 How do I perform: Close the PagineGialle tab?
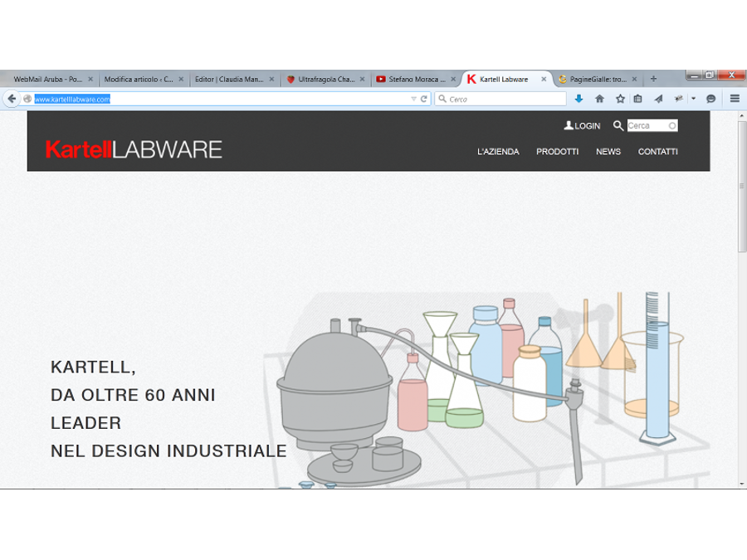point(634,79)
